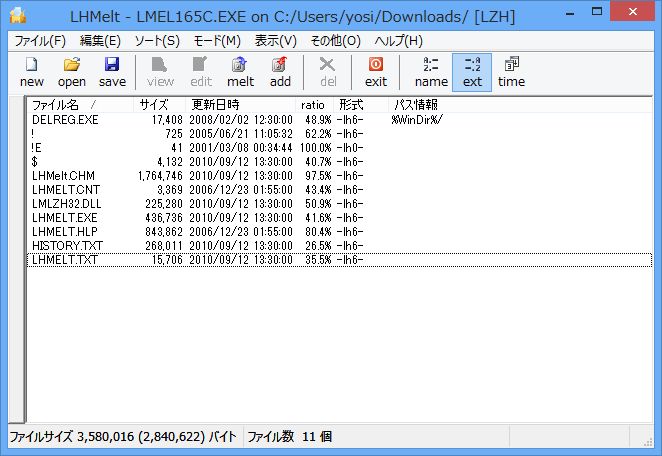The image size is (662, 456).
Task: Open an archive with the open icon
Action: [72, 72]
